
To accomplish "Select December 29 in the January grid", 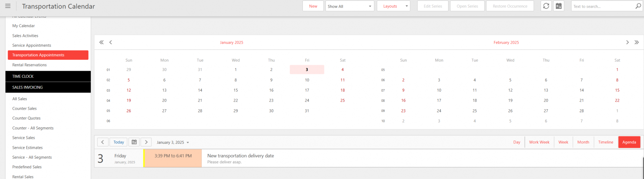I will (129, 69).
